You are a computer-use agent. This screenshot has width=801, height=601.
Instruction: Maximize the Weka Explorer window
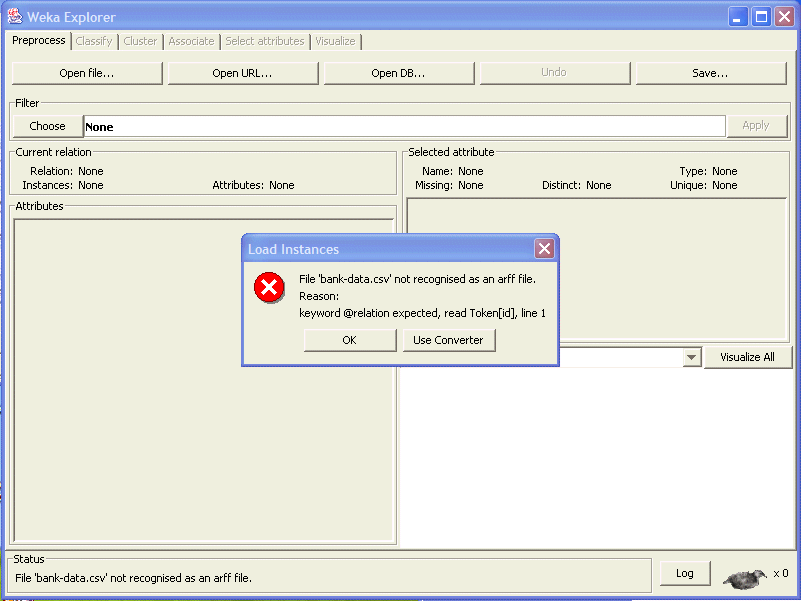[x=761, y=16]
